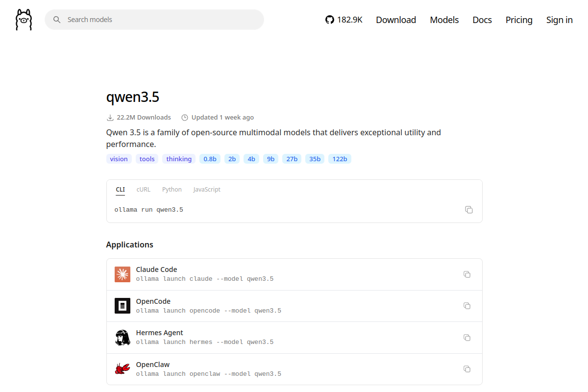Image resolution: width=588 pixels, height=392 pixels.
Task: Select the 9b size tag
Action: (270, 159)
